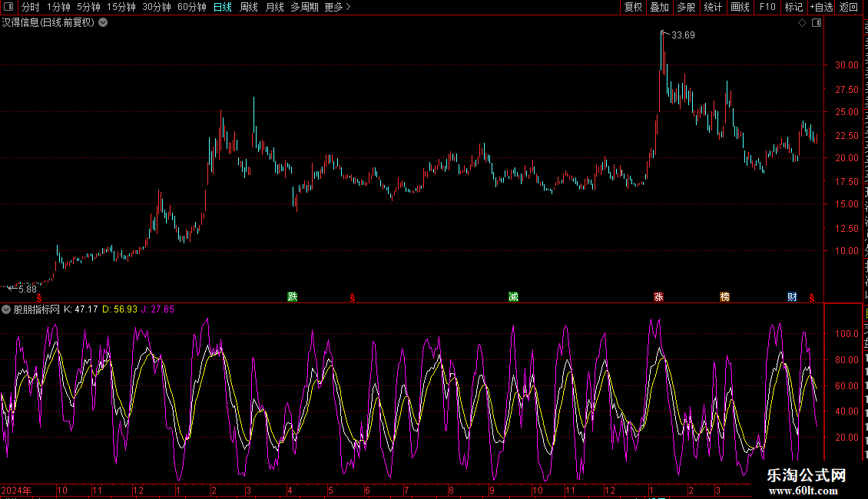This screenshot has width=868, height=499.
Task: Click the orange 榜 event marker
Action: [x=724, y=297]
